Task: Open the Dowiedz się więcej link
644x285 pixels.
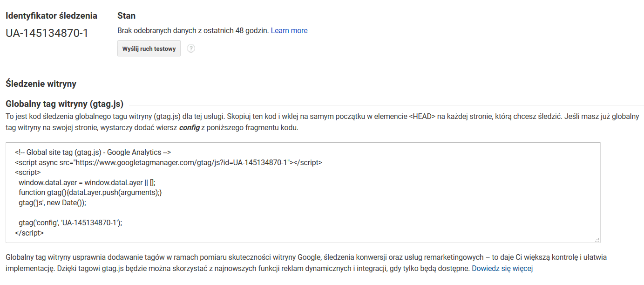Action: click(502, 269)
